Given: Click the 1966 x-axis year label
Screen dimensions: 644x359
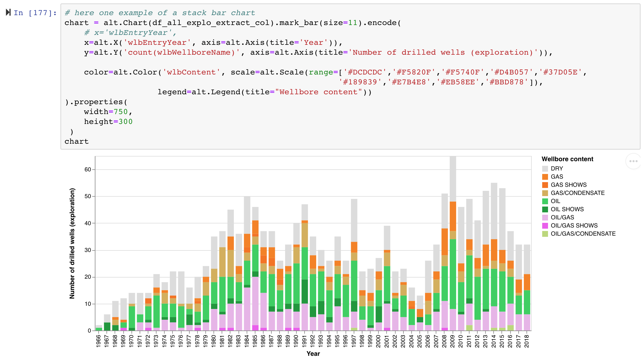Looking at the screenshot, I should 99,341.
